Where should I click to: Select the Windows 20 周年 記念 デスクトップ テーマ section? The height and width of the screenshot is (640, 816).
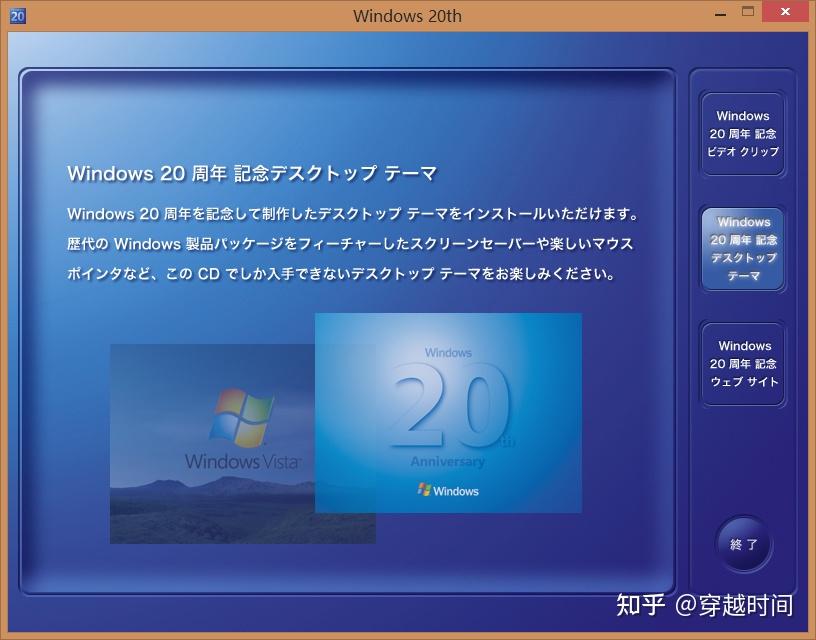[x=743, y=248]
